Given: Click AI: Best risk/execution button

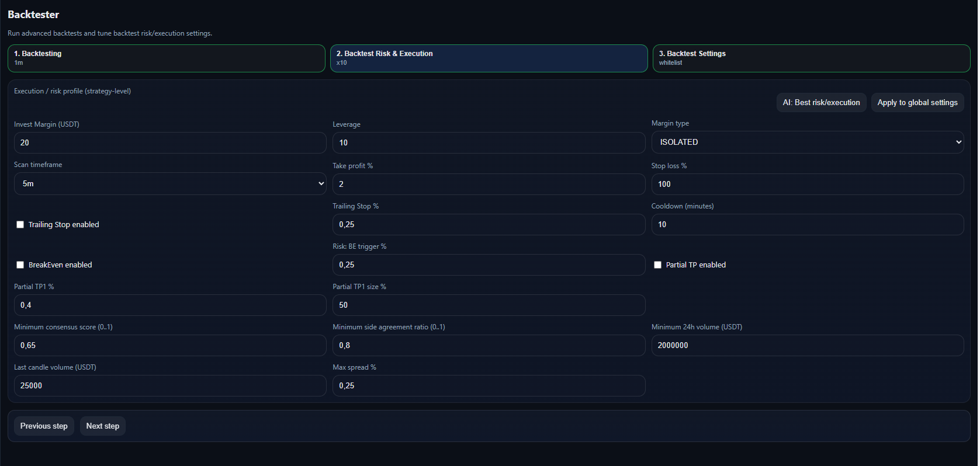Looking at the screenshot, I should 822,103.
